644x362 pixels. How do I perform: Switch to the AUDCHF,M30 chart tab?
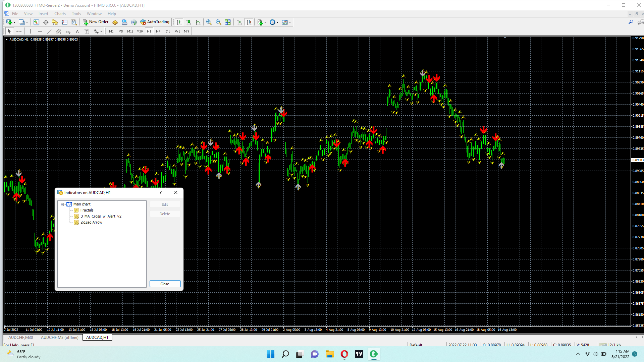pos(20,338)
